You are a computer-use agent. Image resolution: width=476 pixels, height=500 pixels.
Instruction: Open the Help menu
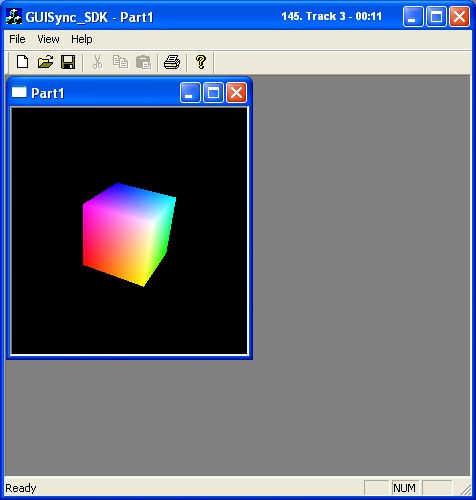tap(82, 39)
